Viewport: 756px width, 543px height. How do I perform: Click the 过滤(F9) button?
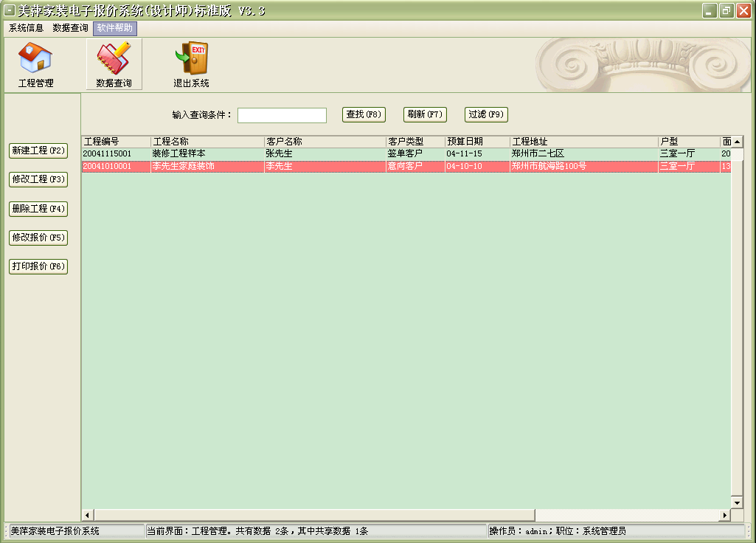point(486,114)
